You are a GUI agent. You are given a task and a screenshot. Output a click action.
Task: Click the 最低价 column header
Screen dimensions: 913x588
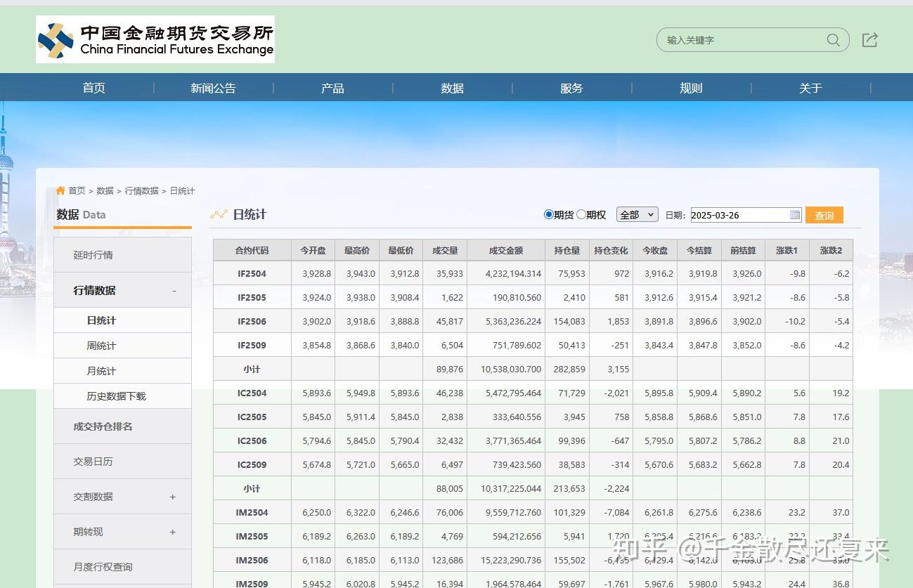[401, 250]
